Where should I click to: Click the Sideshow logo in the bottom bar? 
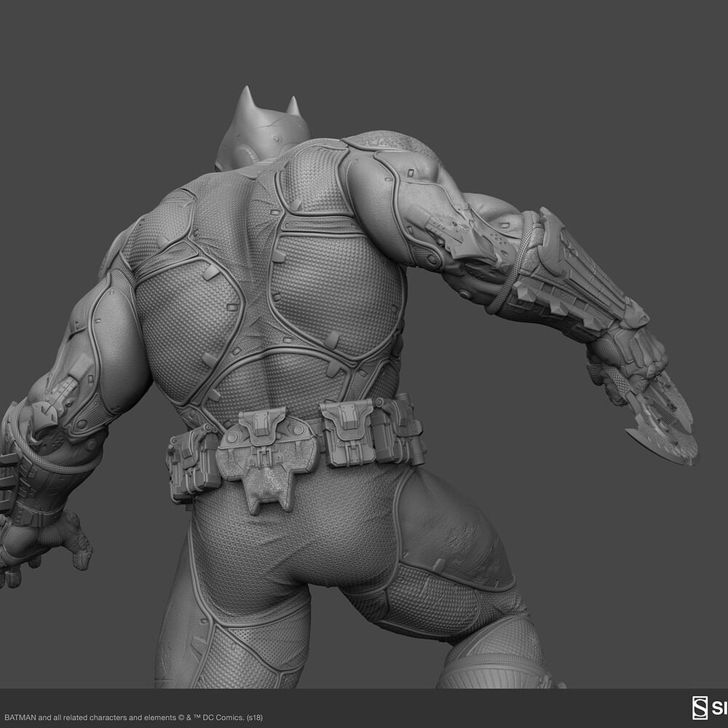pyautogui.click(x=710, y=708)
